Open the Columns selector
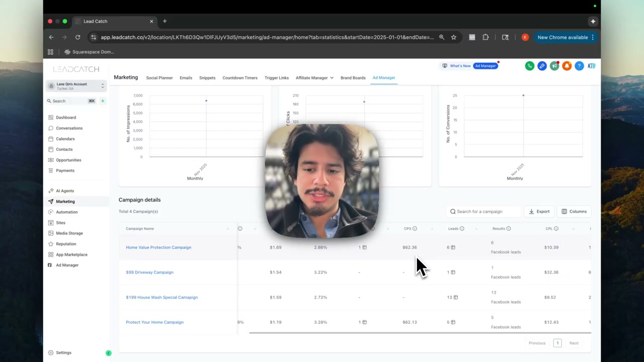The width and height of the screenshot is (644, 362). click(574, 212)
